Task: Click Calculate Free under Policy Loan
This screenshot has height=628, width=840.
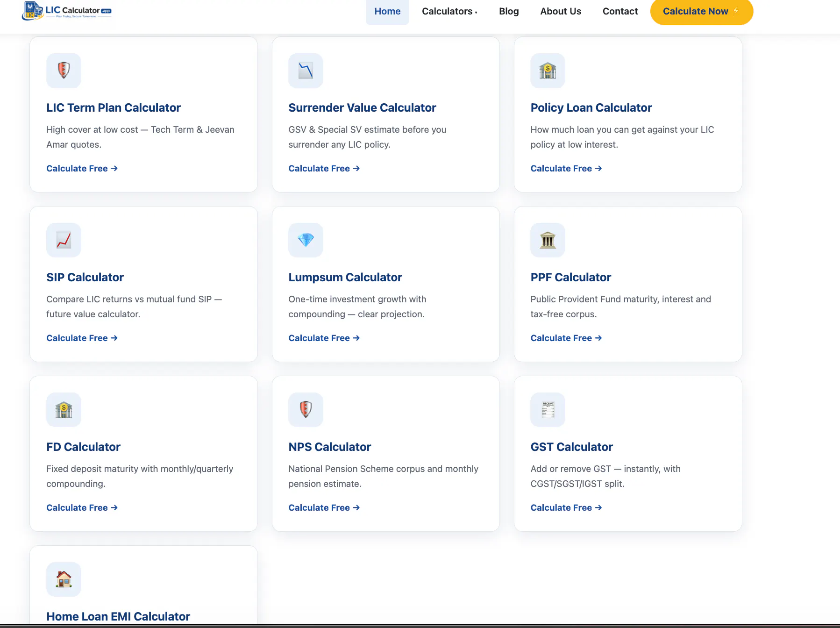Action: point(566,169)
